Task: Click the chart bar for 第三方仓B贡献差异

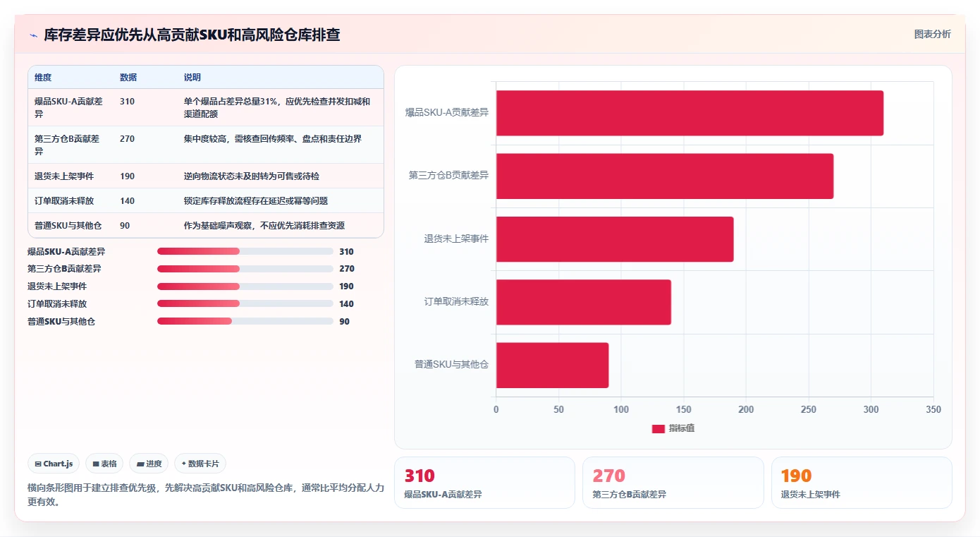Action: coord(665,176)
